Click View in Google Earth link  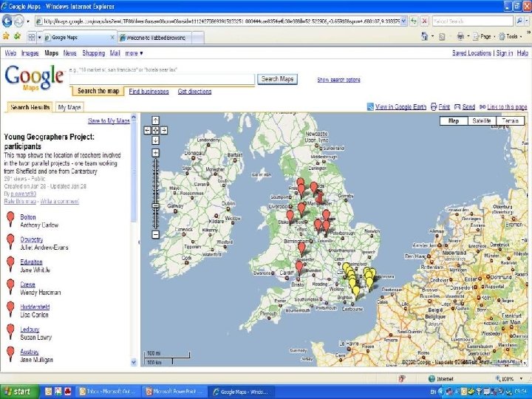tap(400, 107)
